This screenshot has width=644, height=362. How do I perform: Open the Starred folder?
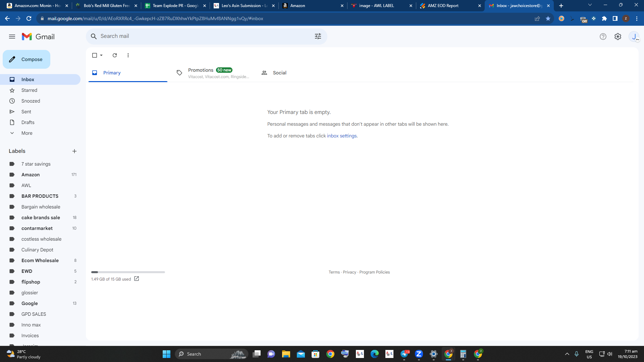coord(40,90)
